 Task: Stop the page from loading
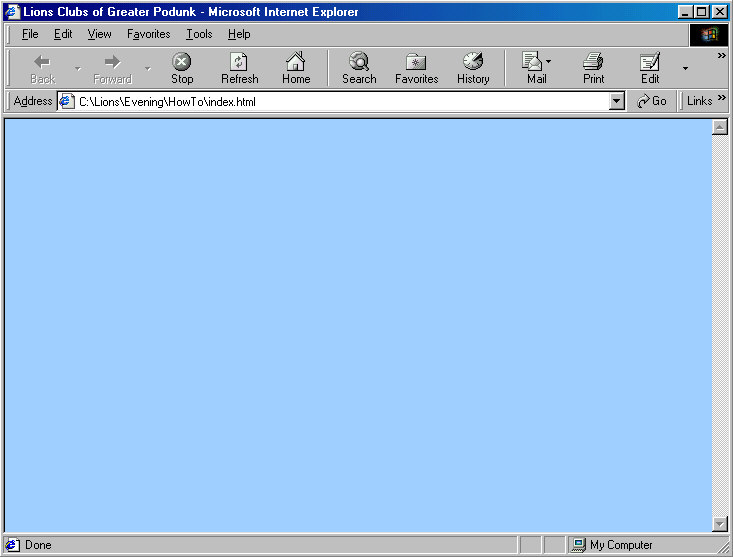click(182, 68)
